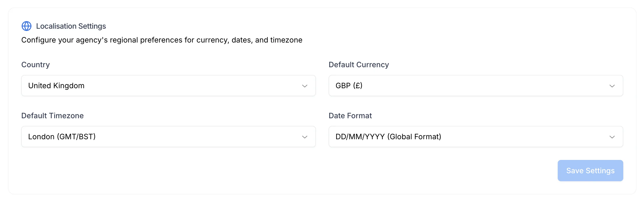Click the regional preferences description text
Screen dimensions: 644x203
pos(162,40)
